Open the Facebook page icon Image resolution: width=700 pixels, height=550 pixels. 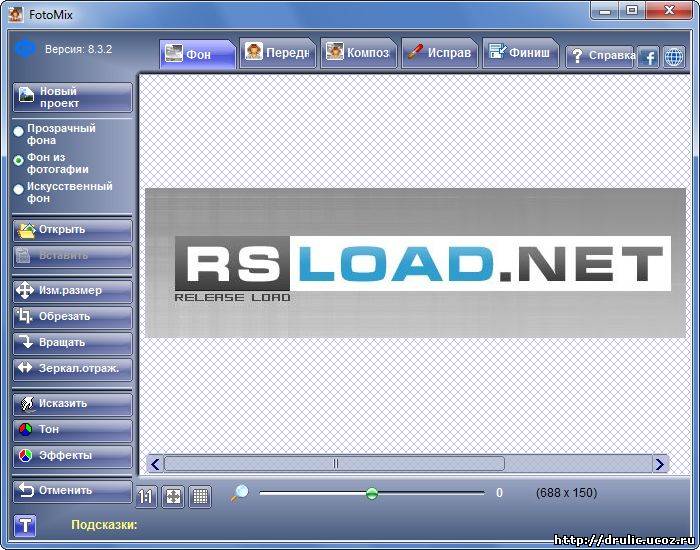pos(648,57)
